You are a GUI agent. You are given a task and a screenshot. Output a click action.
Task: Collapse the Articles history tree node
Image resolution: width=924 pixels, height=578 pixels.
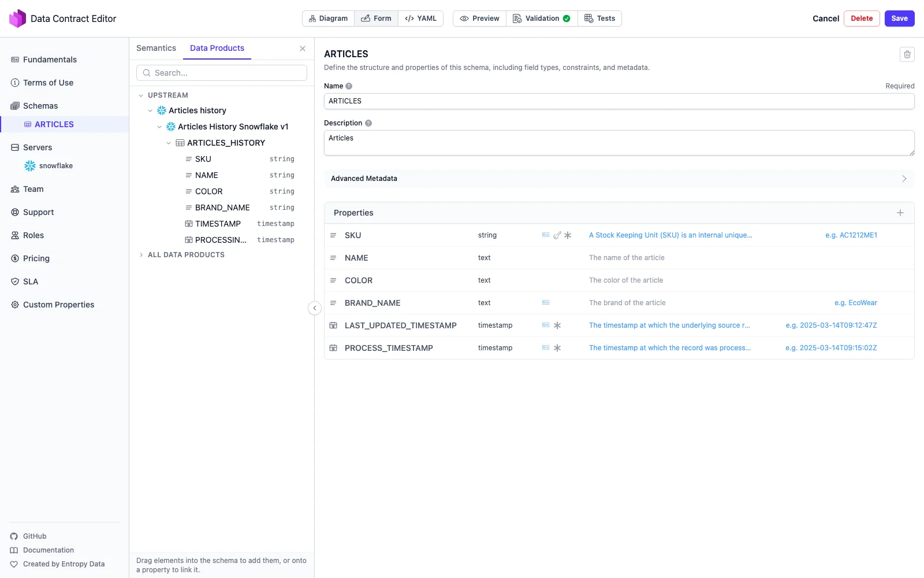(150, 110)
